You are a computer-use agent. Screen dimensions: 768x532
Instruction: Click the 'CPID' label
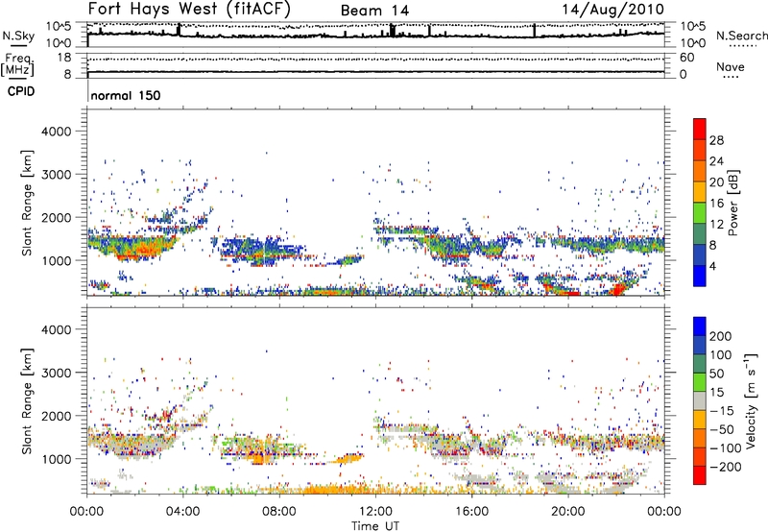[x=21, y=91]
